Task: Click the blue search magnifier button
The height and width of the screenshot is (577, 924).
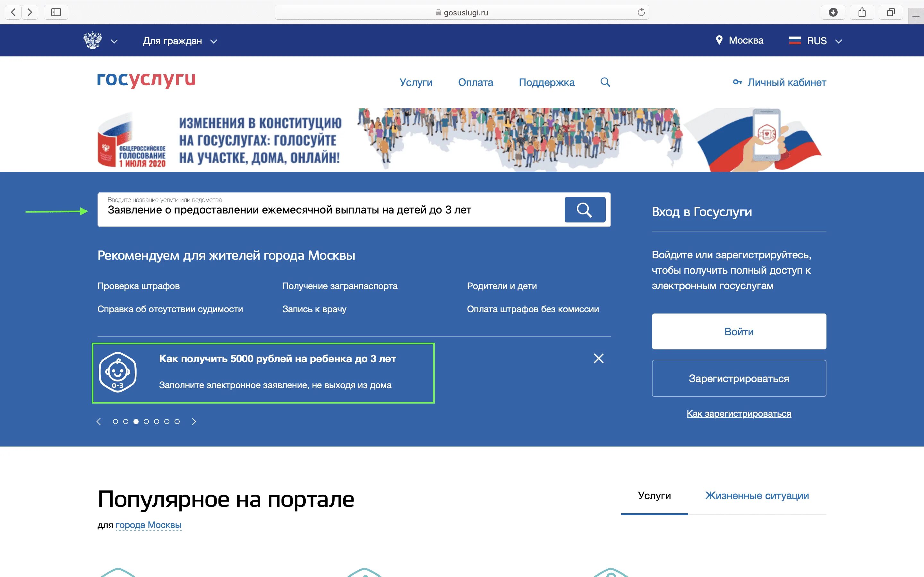Action: [x=585, y=210]
